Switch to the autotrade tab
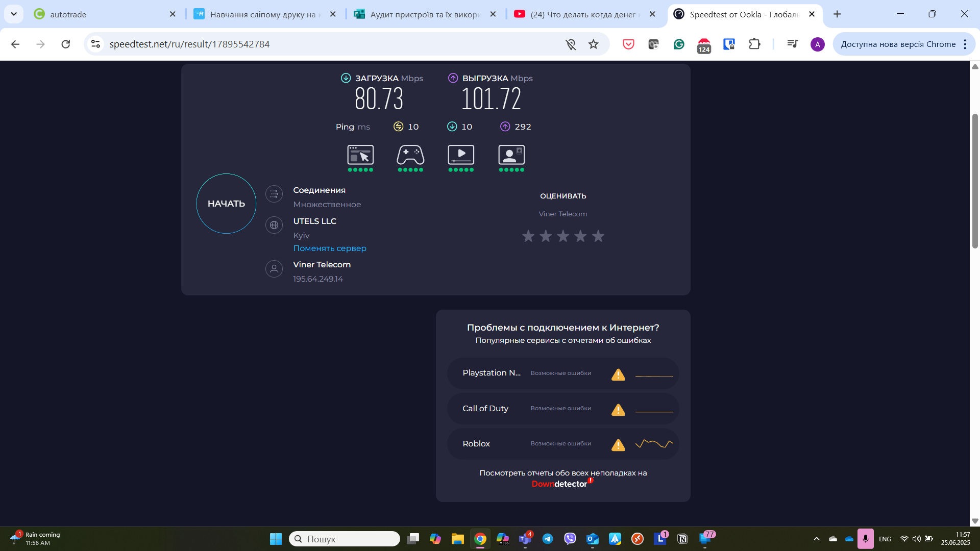 (x=105, y=14)
